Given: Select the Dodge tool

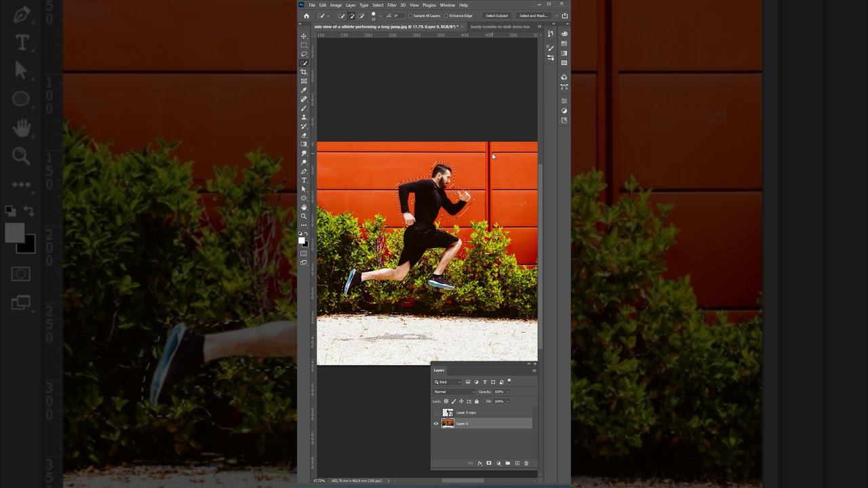Looking at the screenshot, I should click(304, 163).
